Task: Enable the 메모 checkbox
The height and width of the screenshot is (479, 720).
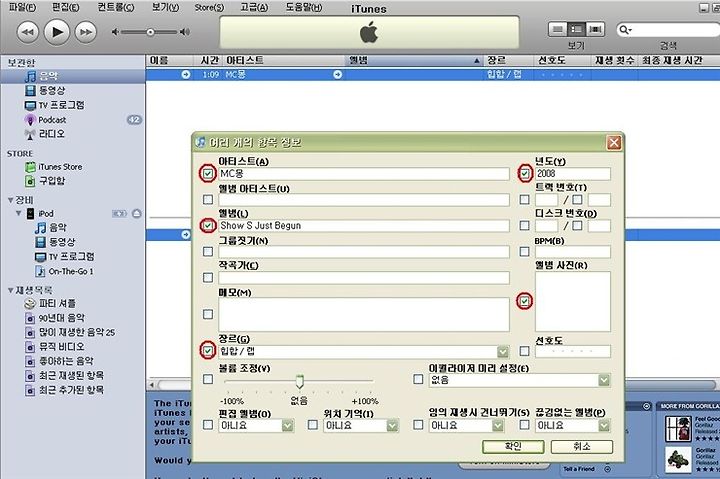Action: click(208, 314)
